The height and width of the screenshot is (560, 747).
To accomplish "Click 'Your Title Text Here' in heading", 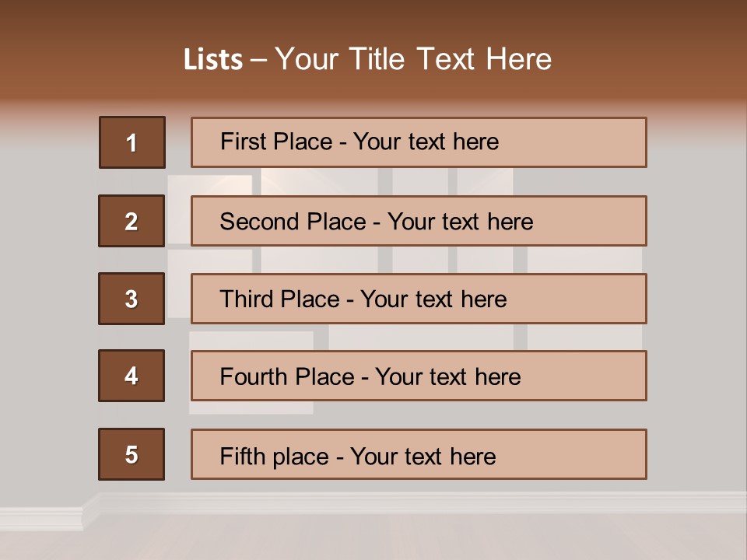I will 413,59.
